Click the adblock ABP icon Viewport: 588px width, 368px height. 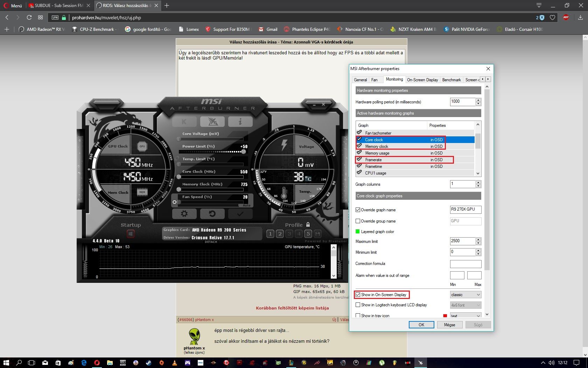click(x=566, y=18)
